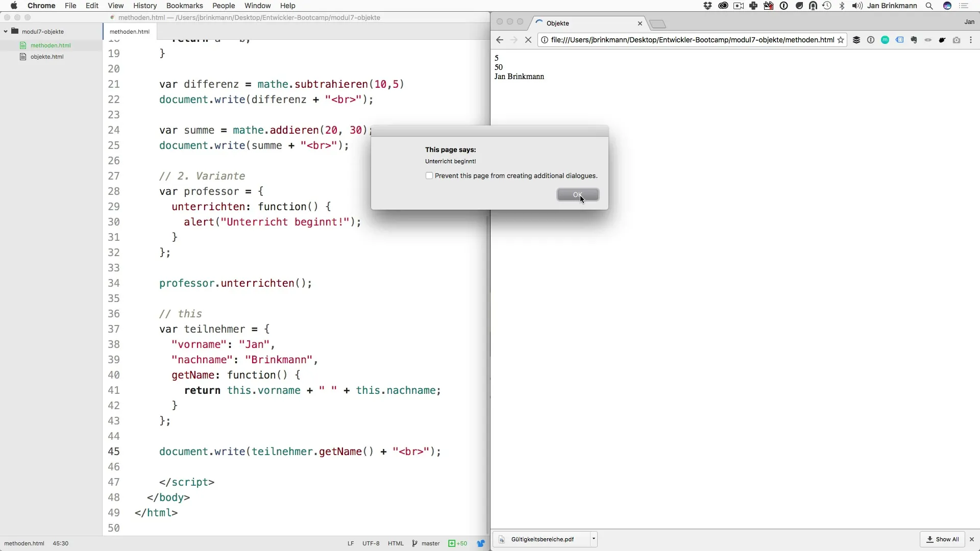Open the History menu

(145, 6)
